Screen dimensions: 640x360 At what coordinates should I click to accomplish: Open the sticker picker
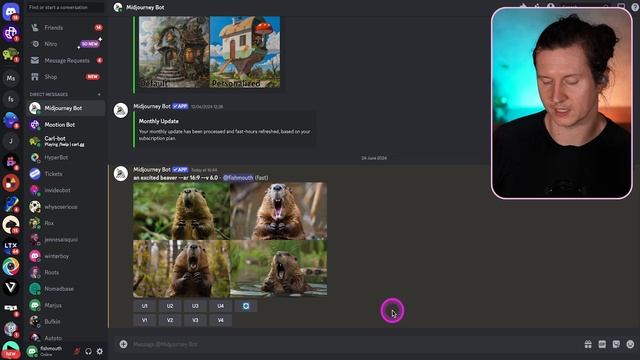click(616, 344)
